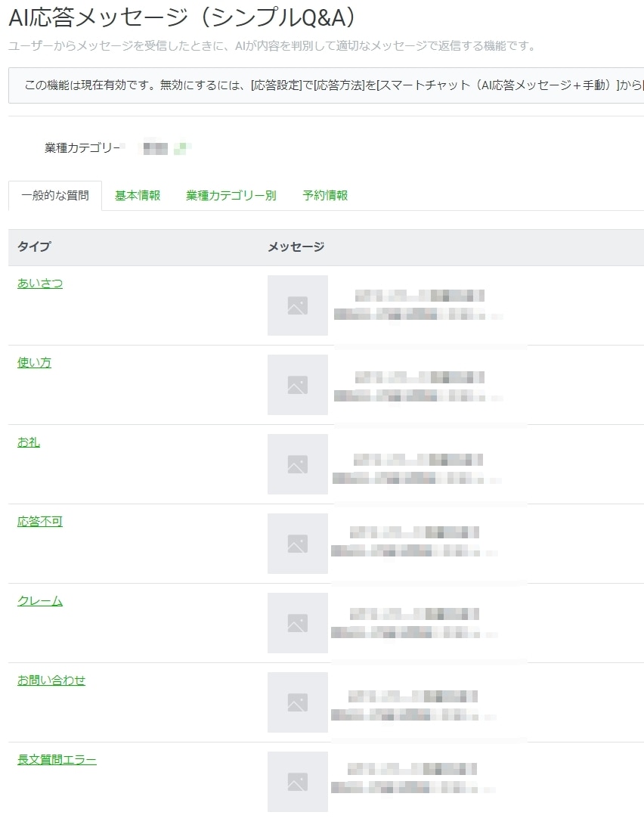Open the お問い合わせ message type link
The width and height of the screenshot is (644, 837).
coord(51,680)
